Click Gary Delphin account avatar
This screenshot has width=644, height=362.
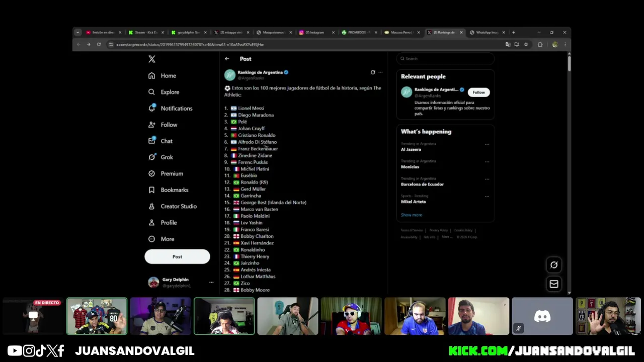tap(153, 283)
